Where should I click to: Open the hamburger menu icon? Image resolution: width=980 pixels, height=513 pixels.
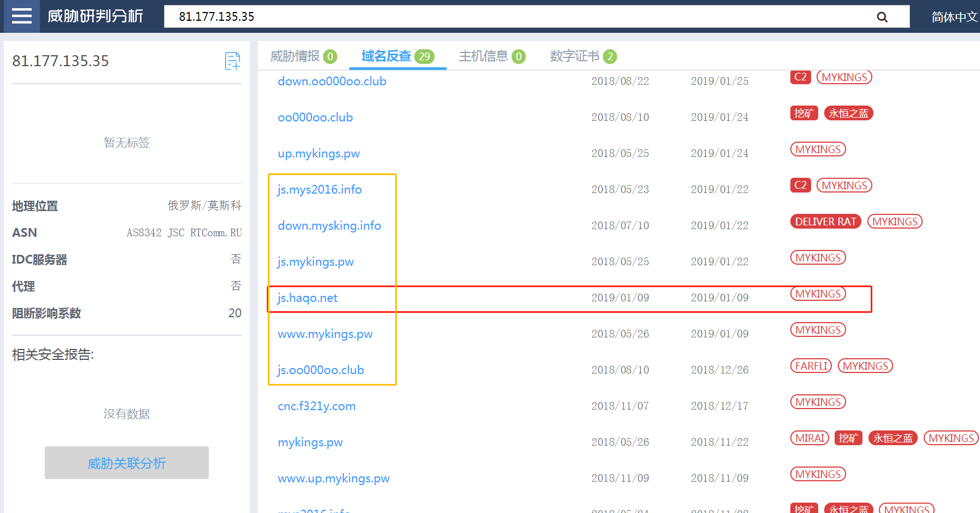click(21, 16)
